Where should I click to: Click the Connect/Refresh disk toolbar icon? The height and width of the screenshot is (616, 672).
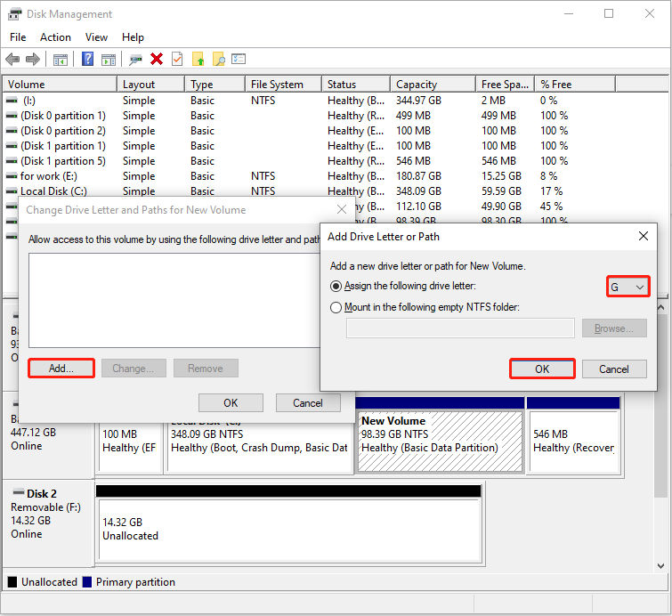tap(135, 59)
